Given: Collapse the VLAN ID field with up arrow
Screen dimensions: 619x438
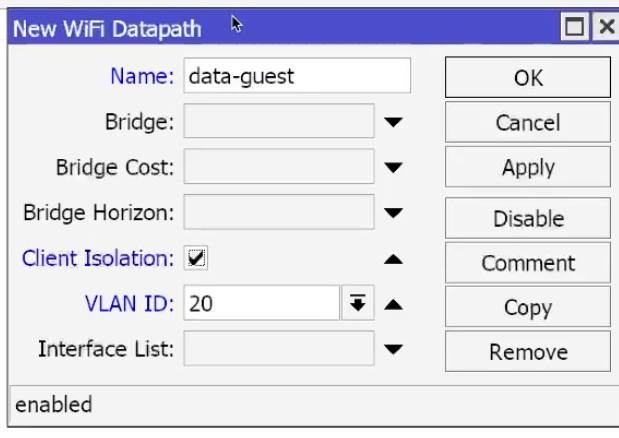Looking at the screenshot, I should point(393,304).
